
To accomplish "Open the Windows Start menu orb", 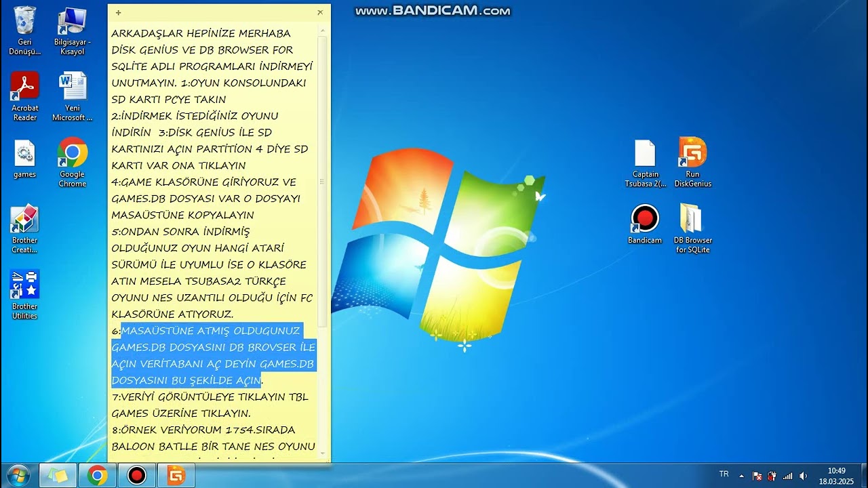I will [18, 476].
